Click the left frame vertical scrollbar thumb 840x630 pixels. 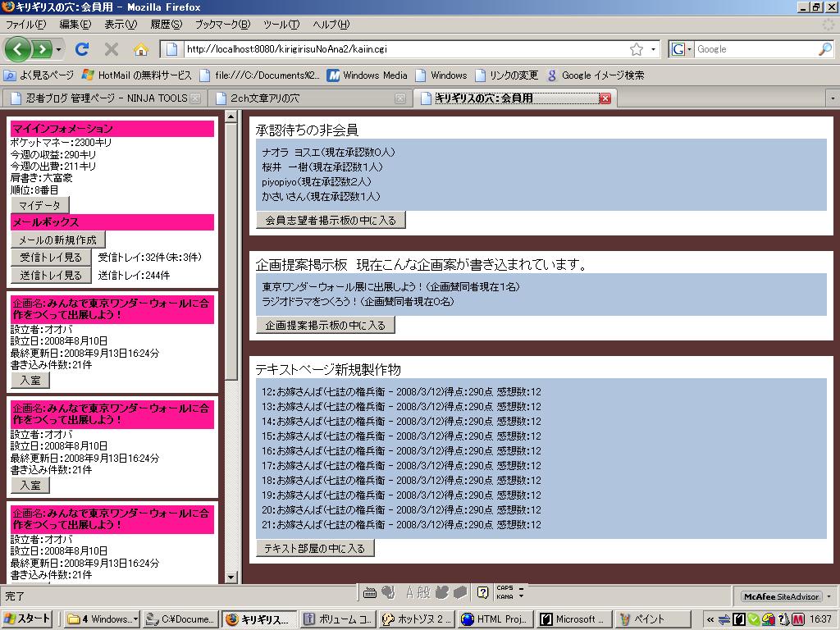[x=231, y=252]
